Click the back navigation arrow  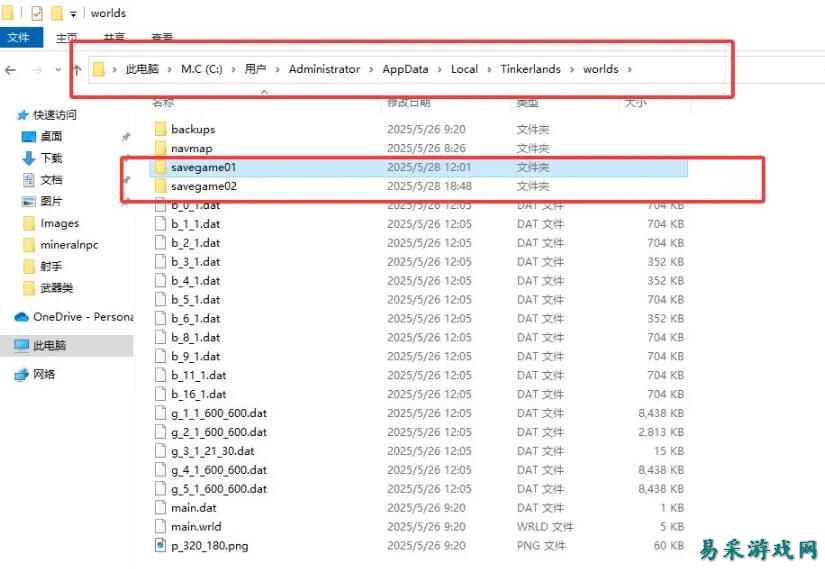tap(11, 70)
